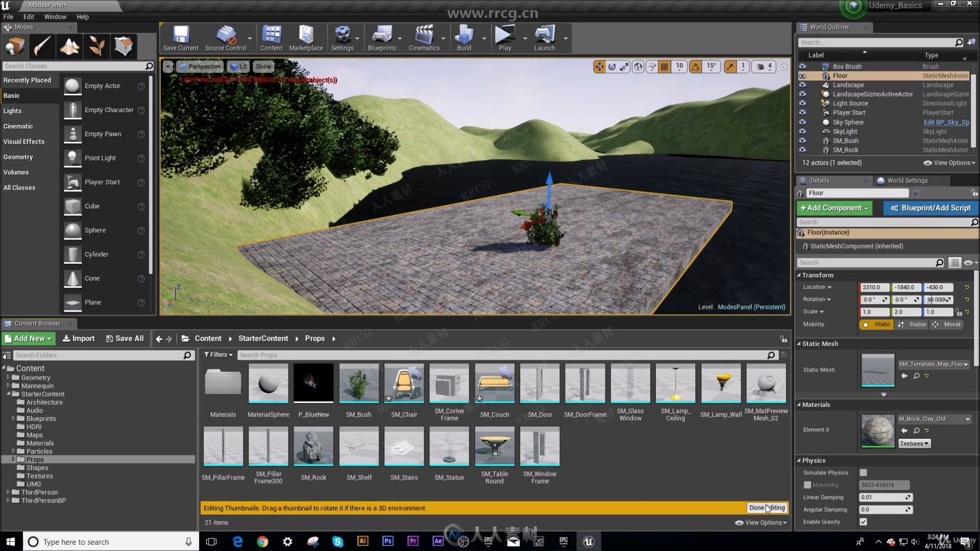Toggle visibility of Floor actor

(x=802, y=76)
